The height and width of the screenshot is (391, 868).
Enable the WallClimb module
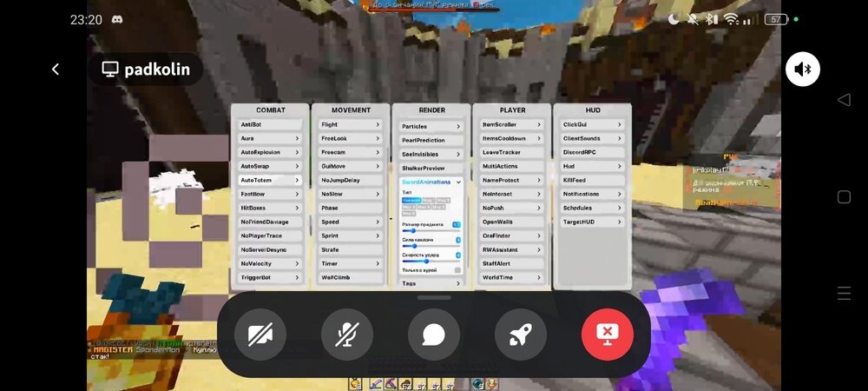pyautogui.click(x=351, y=277)
